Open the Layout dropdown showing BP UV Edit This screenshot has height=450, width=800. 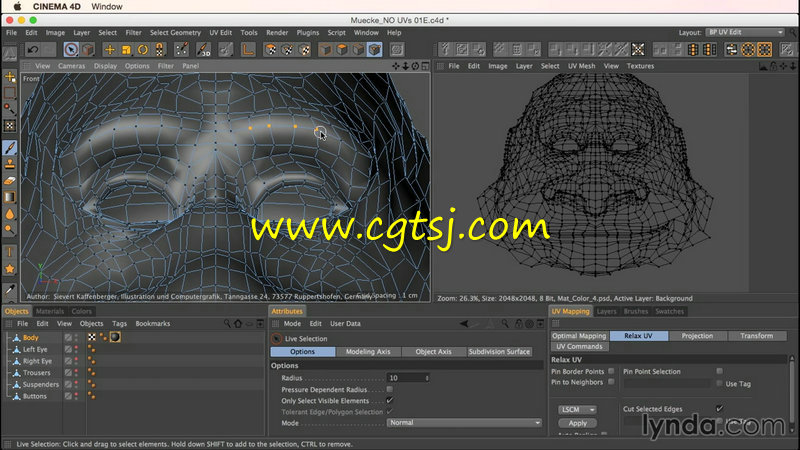tap(744, 32)
